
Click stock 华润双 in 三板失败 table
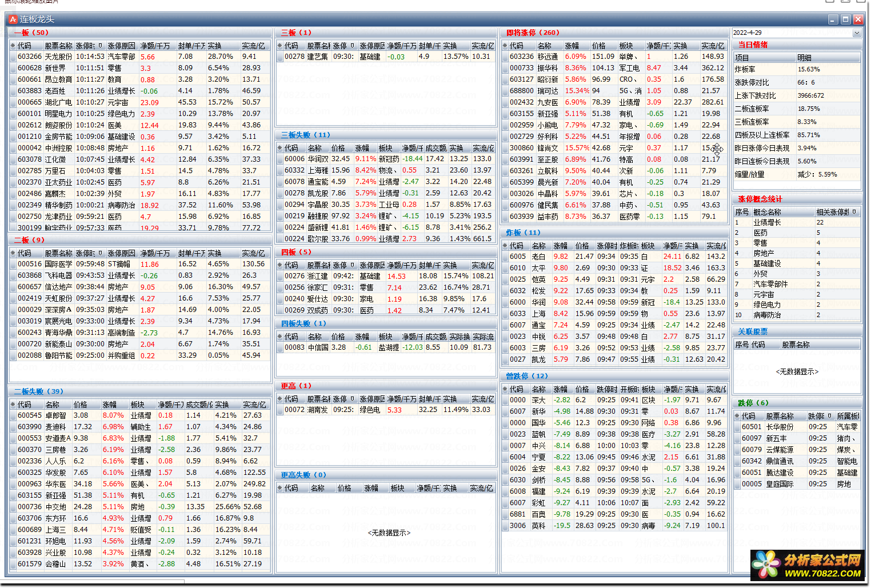[x=318, y=159]
